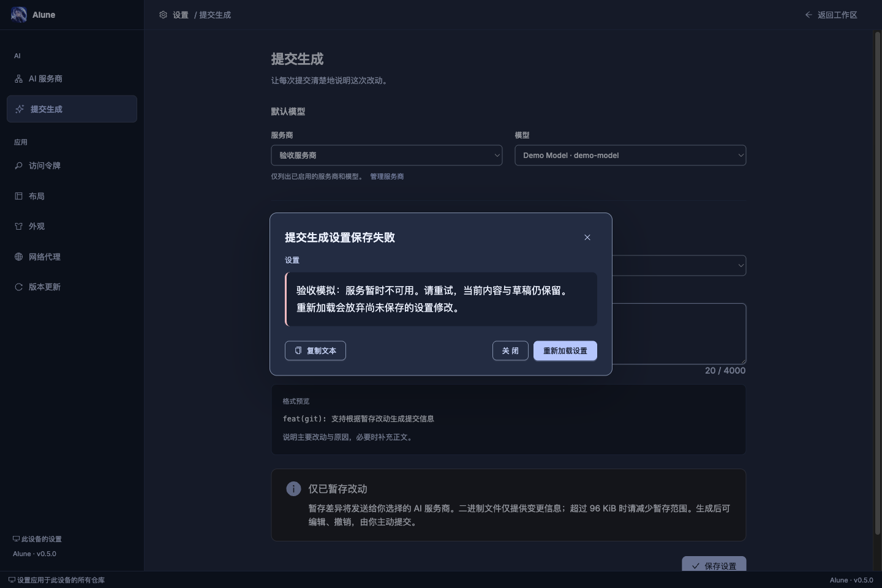This screenshot has height=588, width=882.
Task: Expand the dropdown partly hidden behind the dialog
Action: (x=679, y=265)
